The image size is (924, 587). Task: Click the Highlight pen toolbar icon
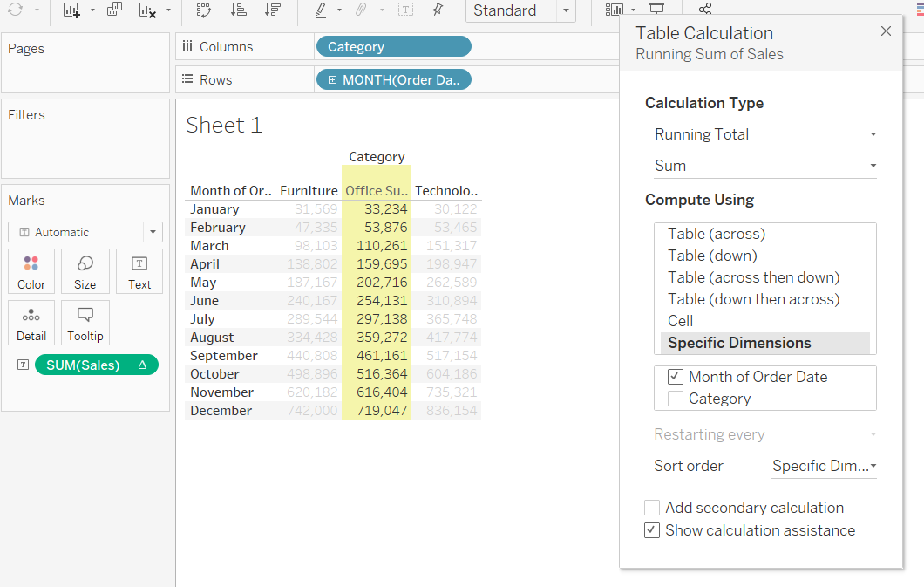pos(320,10)
